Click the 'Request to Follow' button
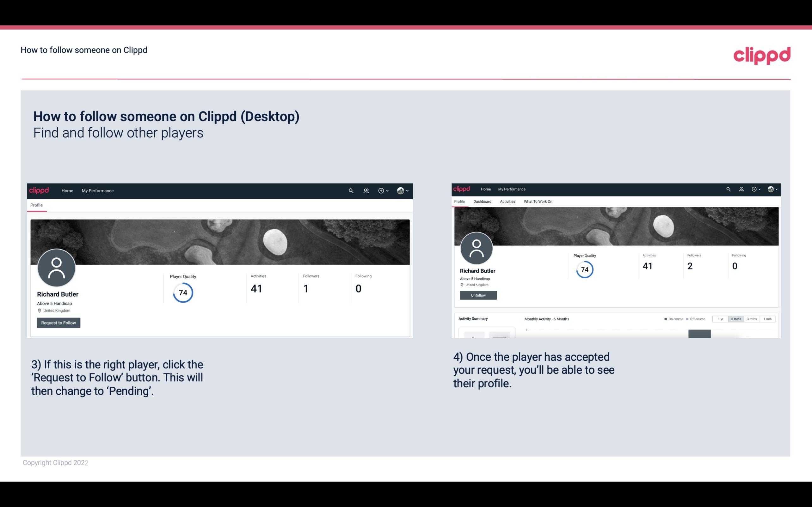 pyautogui.click(x=58, y=323)
